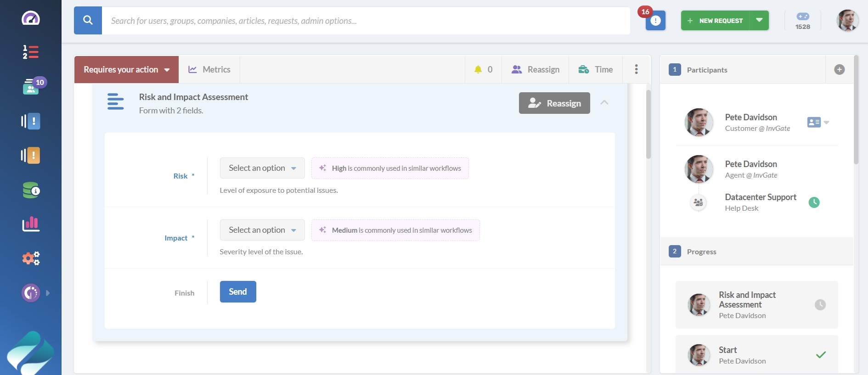The height and width of the screenshot is (375, 868).
Task: Expand the New Request dropdown arrow
Action: pyautogui.click(x=759, y=21)
